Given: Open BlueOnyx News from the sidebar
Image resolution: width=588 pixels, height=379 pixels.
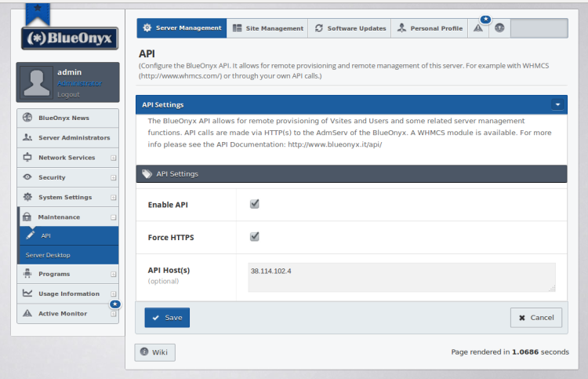Looking at the screenshot, I should click(x=64, y=118).
